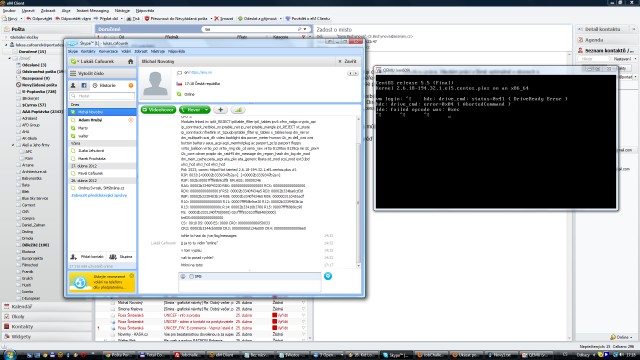640x360 pixels.
Task: Open Kontakty section in eM Client sidebar
Action: [x=47, y=327]
